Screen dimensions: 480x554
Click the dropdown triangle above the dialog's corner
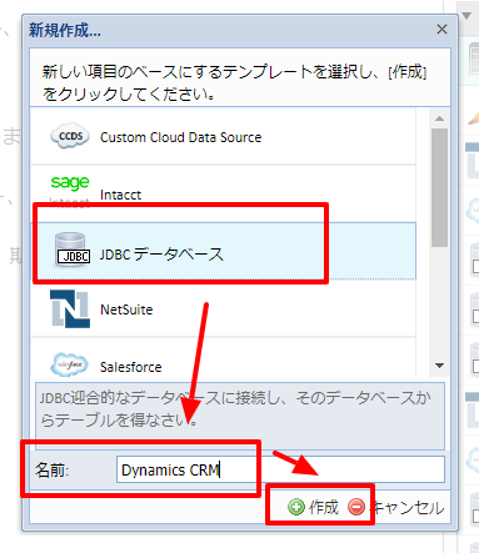click(467, 15)
